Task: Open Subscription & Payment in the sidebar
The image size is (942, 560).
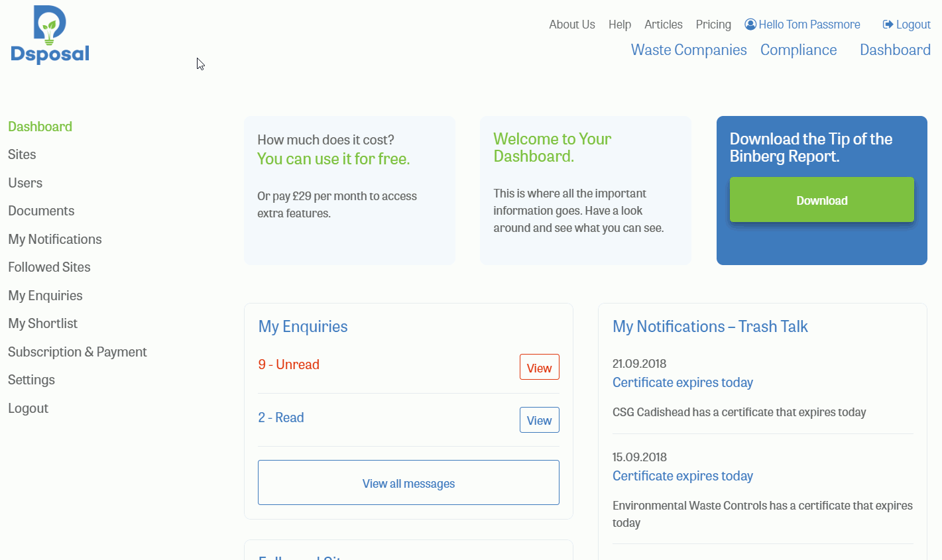Action: click(x=78, y=352)
